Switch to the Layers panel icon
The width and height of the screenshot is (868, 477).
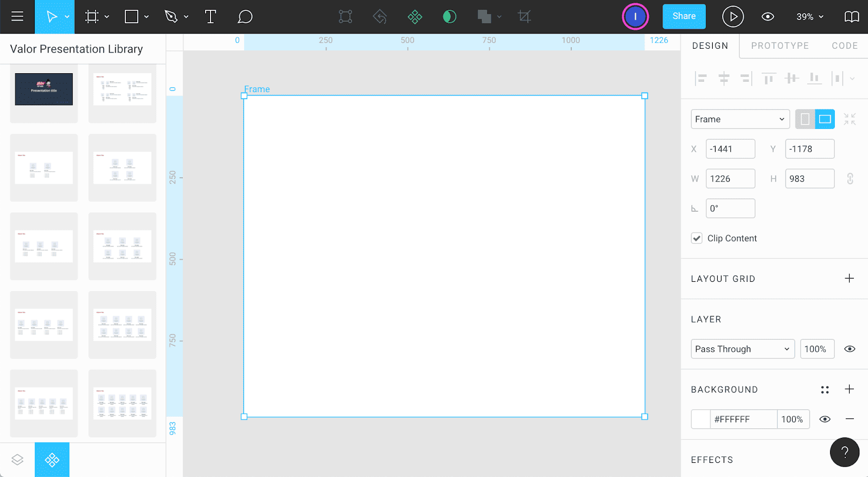17,460
